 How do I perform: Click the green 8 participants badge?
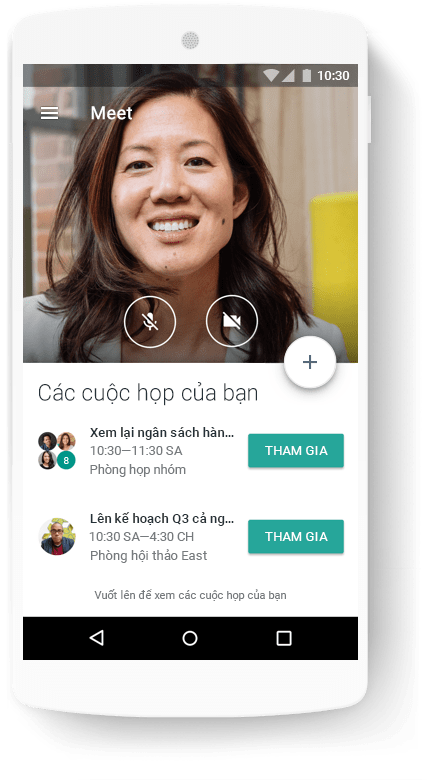[x=66, y=460]
